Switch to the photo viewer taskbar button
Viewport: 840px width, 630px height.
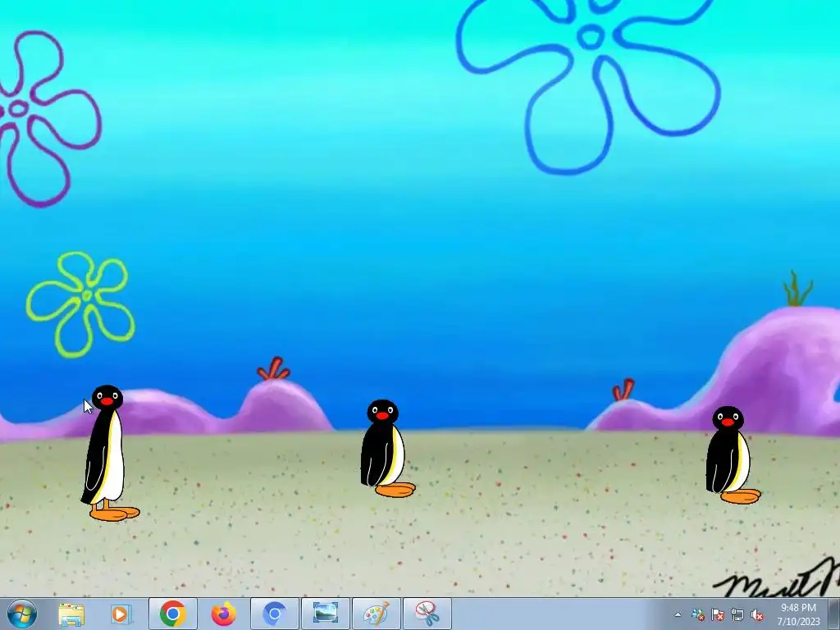(x=325, y=614)
